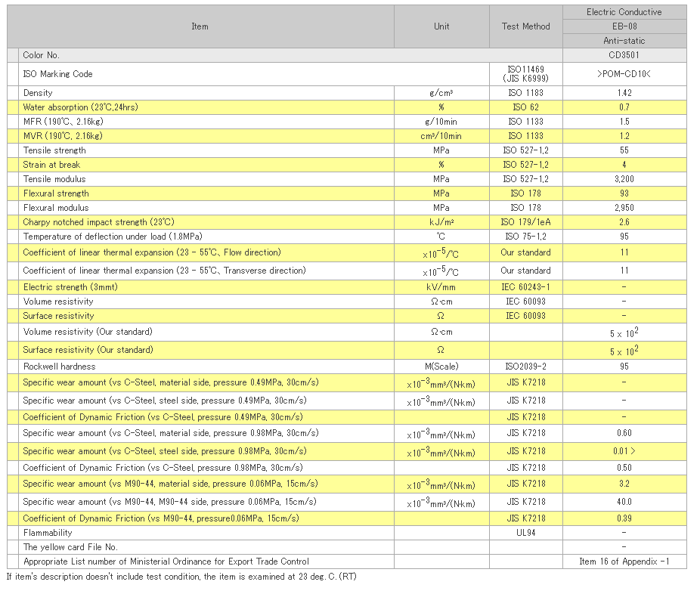Click the CD3501 color number value
The height and width of the screenshot is (594, 700).
tap(624, 55)
